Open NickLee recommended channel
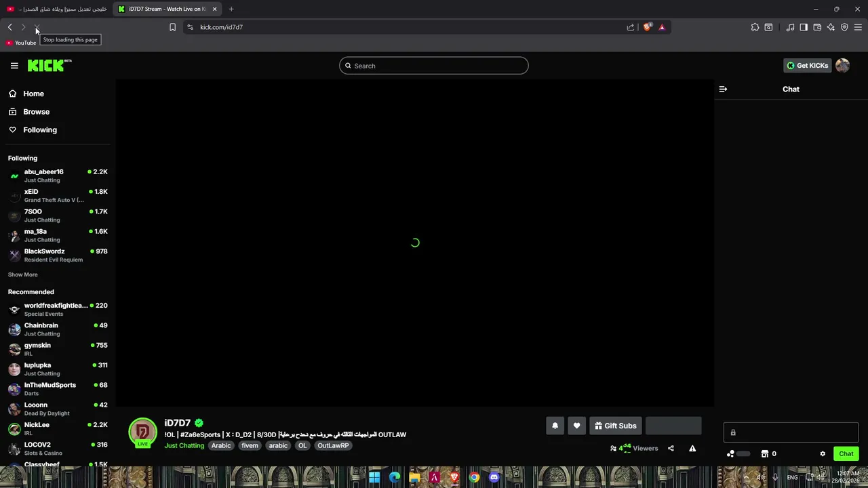The height and width of the screenshot is (488, 868). click(x=58, y=428)
